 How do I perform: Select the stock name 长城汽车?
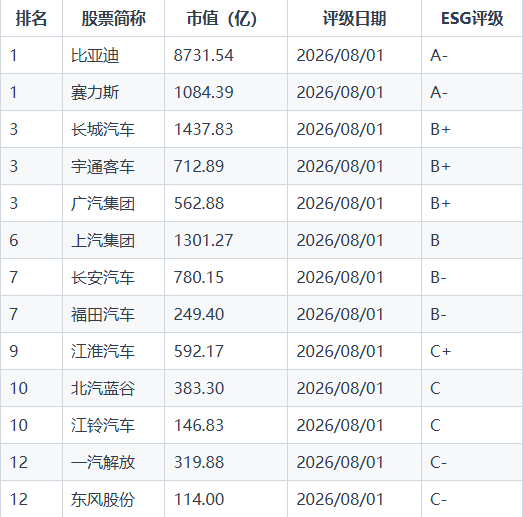pyautogui.click(x=103, y=129)
